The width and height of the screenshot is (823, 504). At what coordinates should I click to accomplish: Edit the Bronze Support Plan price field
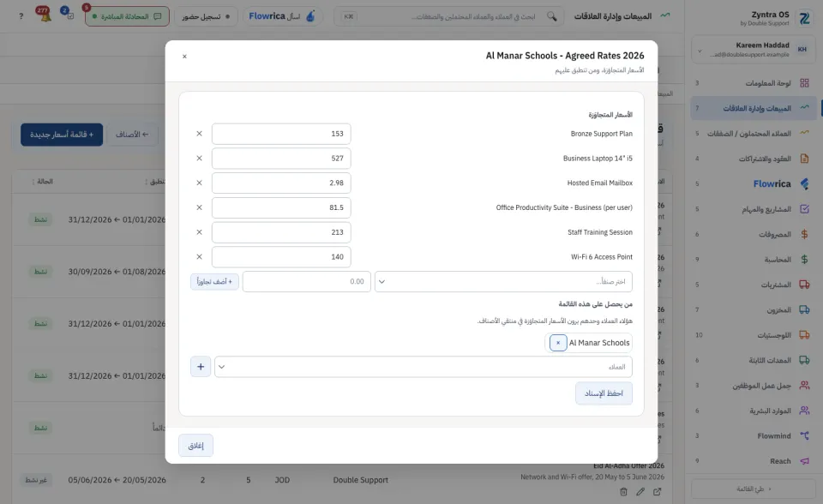click(x=281, y=134)
